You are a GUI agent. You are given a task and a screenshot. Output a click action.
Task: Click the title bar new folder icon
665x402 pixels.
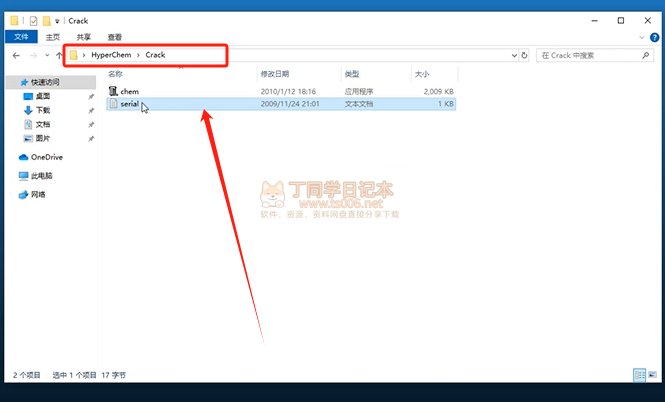[x=47, y=21]
